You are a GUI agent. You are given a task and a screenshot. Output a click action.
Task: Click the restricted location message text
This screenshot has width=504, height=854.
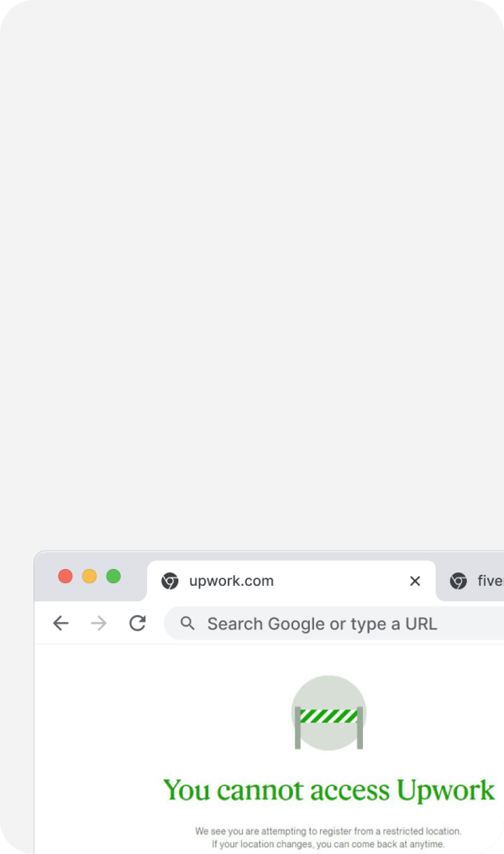coord(328,831)
